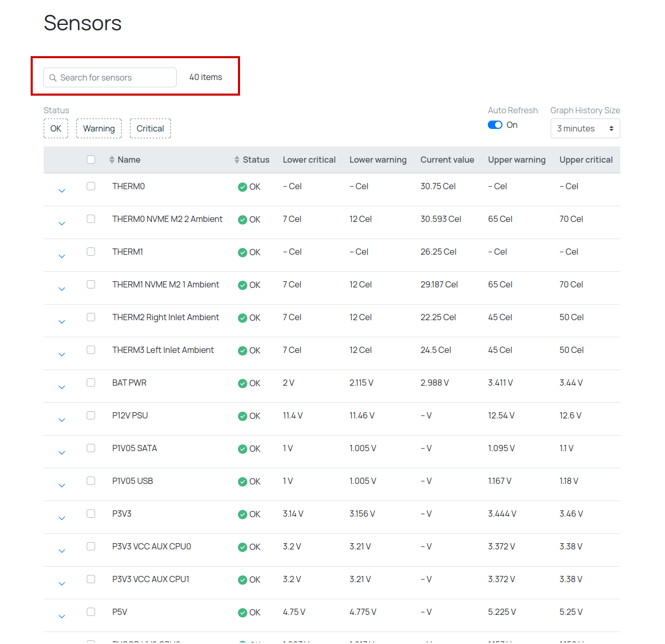
Task: Filter sensors by Critical status
Action: point(150,128)
